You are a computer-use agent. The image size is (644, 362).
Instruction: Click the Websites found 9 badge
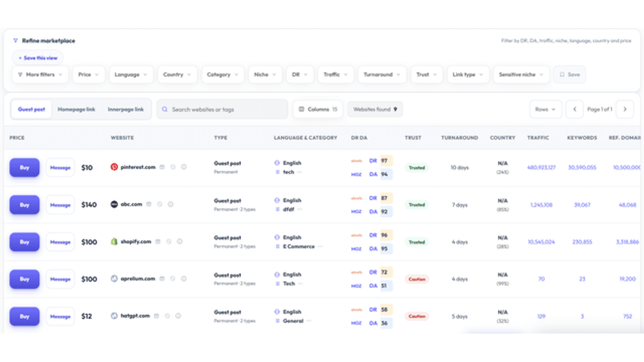click(375, 109)
